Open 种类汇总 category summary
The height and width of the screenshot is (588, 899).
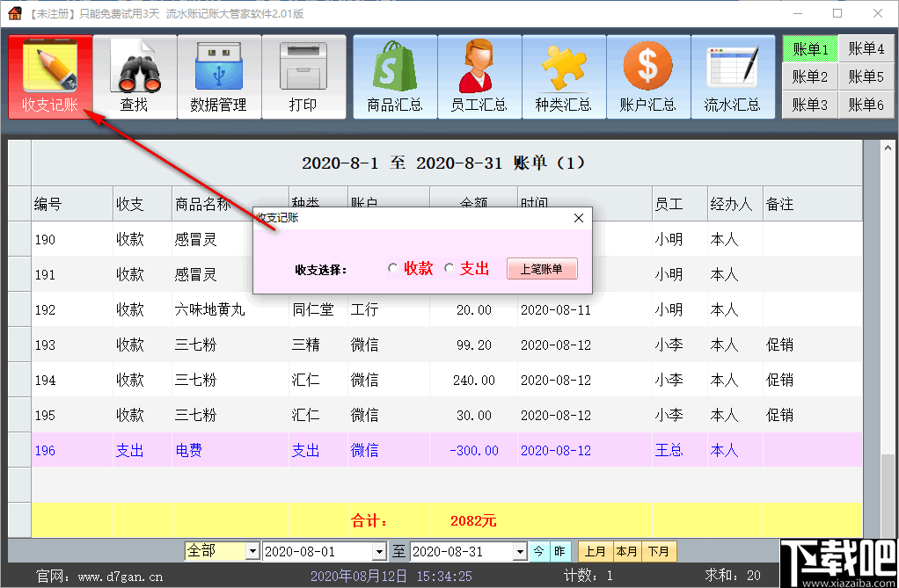point(564,76)
